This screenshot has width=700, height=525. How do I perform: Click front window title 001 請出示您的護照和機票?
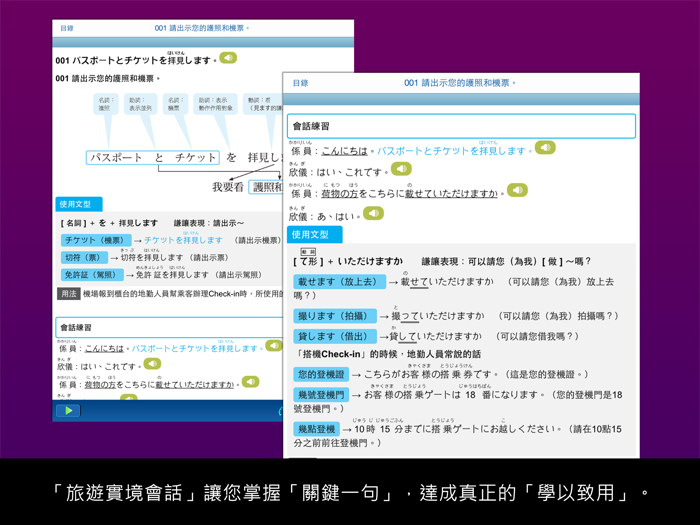click(x=460, y=83)
